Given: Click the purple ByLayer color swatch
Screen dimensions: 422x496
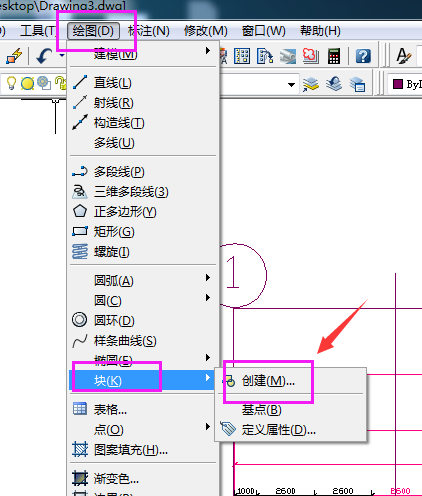Looking at the screenshot, I should [x=398, y=84].
